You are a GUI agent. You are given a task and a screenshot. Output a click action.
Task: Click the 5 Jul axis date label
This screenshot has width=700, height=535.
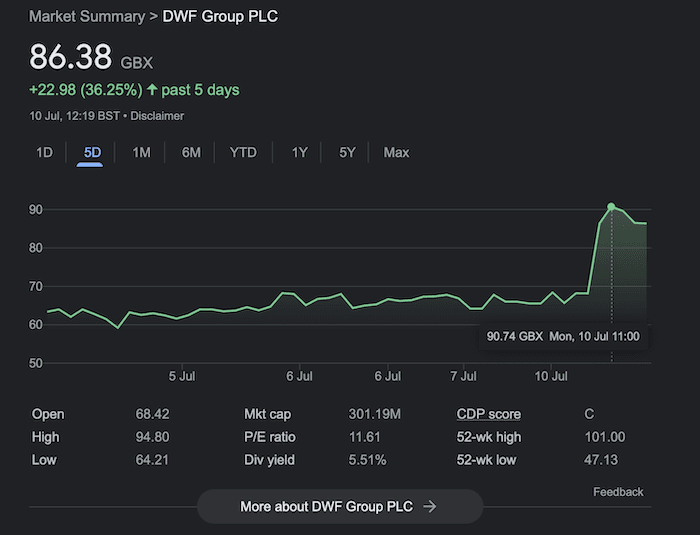tap(182, 376)
